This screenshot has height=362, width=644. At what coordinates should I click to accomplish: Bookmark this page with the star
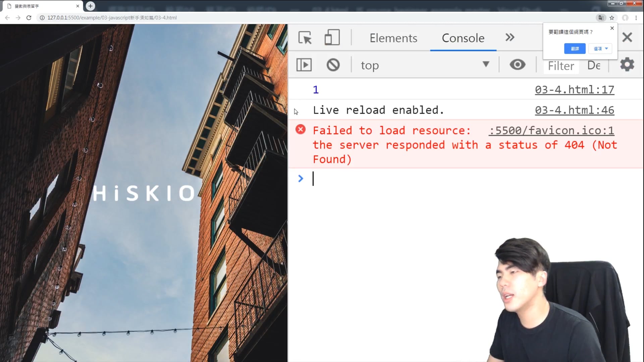612,18
